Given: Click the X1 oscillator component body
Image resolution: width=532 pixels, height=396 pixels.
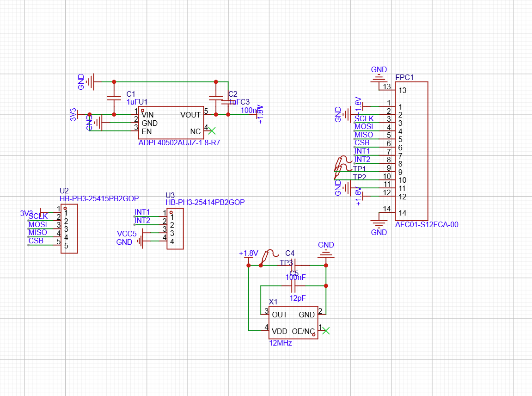Looking at the screenshot, I should point(293,322).
